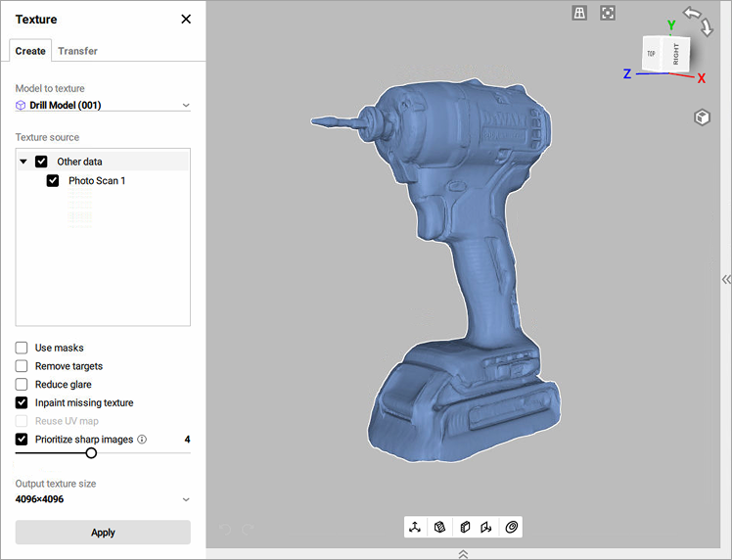
Task: Uncheck Inpaint missing texture
Action: coord(22,402)
